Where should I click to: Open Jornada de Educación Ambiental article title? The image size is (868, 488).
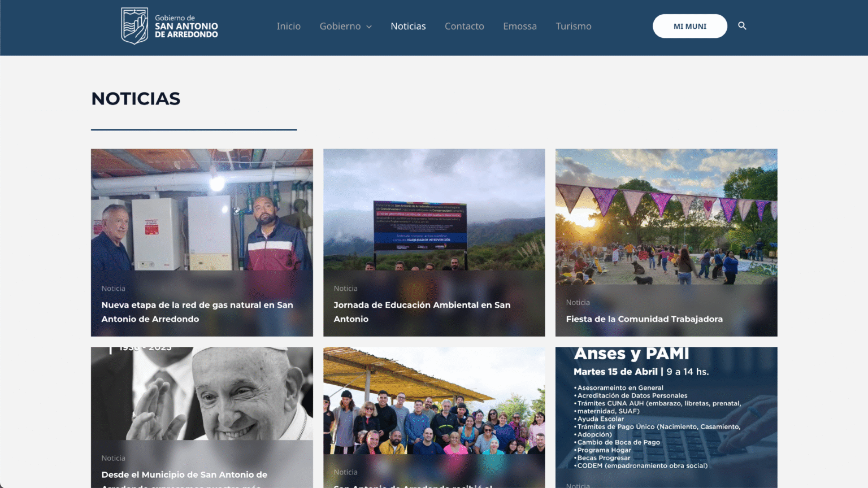422,312
